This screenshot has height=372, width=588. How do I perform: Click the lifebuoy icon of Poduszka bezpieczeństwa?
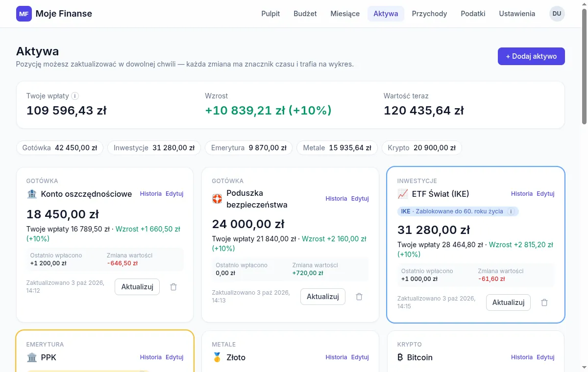click(217, 199)
